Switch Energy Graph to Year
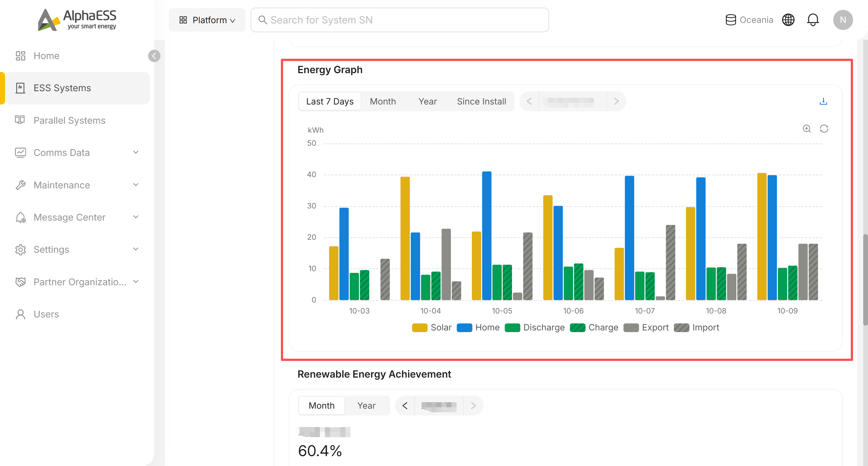This screenshot has width=868, height=466. pyautogui.click(x=427, y=101)
